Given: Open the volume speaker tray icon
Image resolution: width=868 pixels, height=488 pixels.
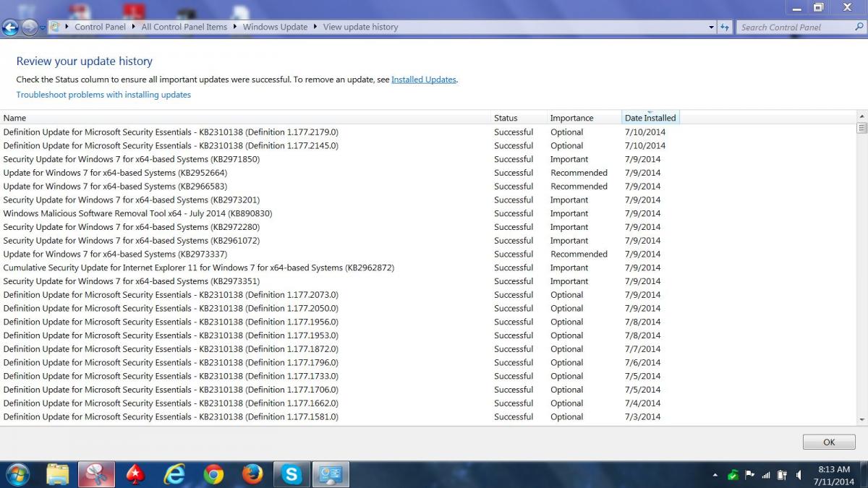Looking at the screenshot, I should click(x=799, y=475).
